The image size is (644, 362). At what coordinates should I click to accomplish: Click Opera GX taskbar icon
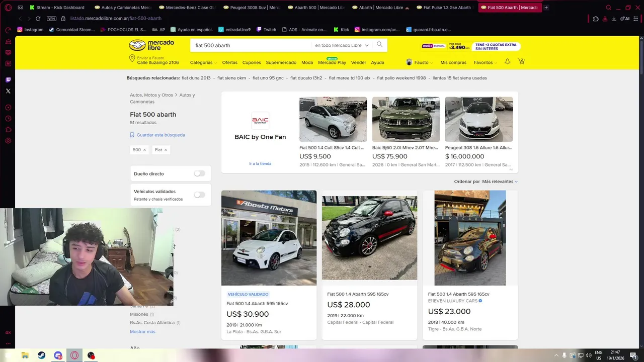click(74, 355)
